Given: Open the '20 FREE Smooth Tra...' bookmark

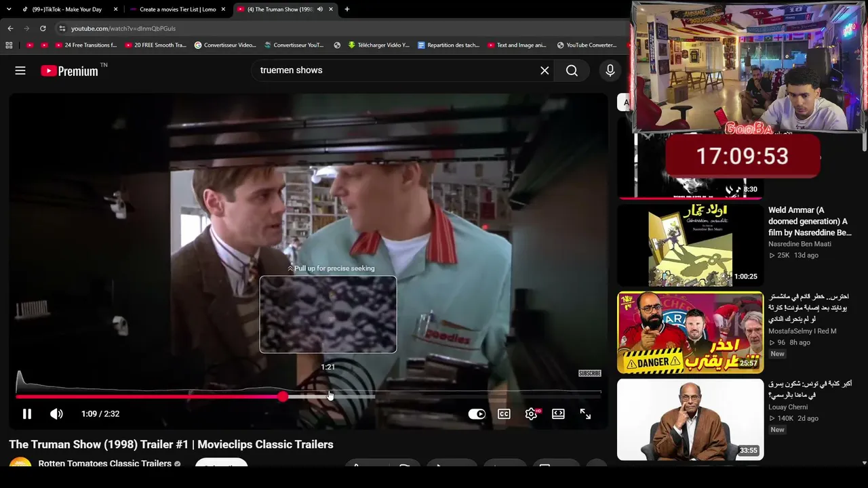Looking at the screenshot, I should point(155,45).
